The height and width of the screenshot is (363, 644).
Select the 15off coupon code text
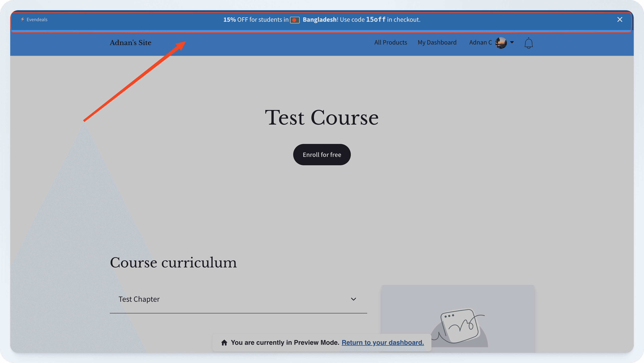375,20
